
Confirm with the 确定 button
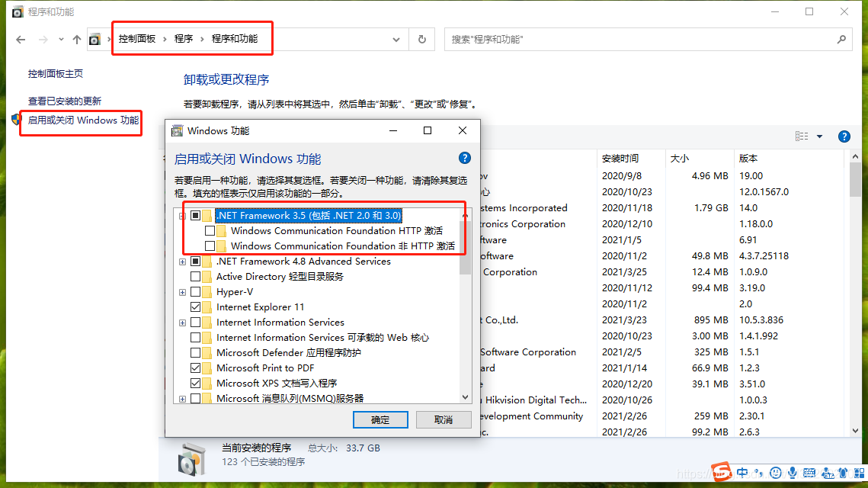click(x=380, y=420)
